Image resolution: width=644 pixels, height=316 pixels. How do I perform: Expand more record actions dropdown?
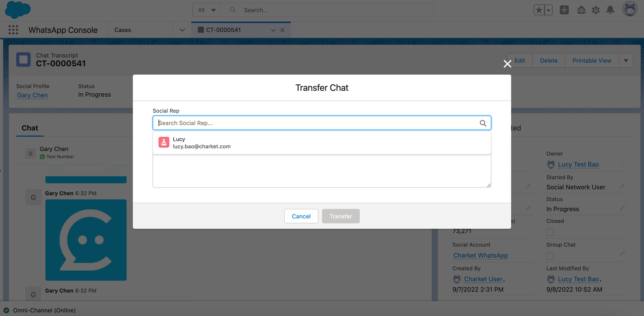[x=626, y=61]
